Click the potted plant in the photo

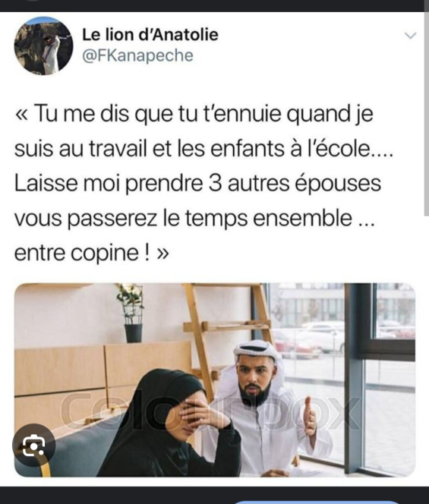(132, 313)
